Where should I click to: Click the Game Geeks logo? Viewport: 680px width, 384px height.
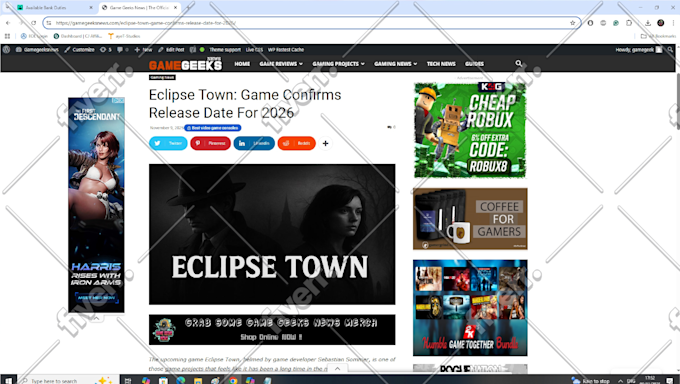coord(185,64)
